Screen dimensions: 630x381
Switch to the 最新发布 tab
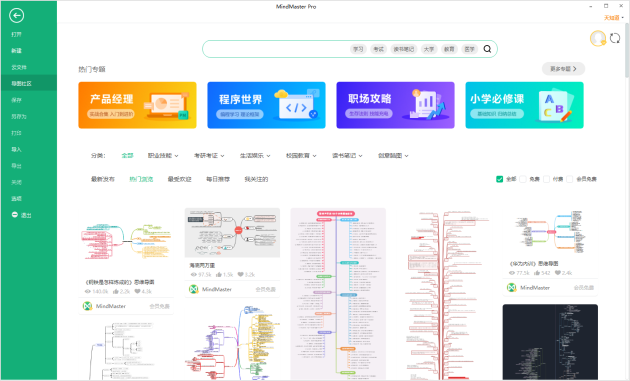click(103, 179)
